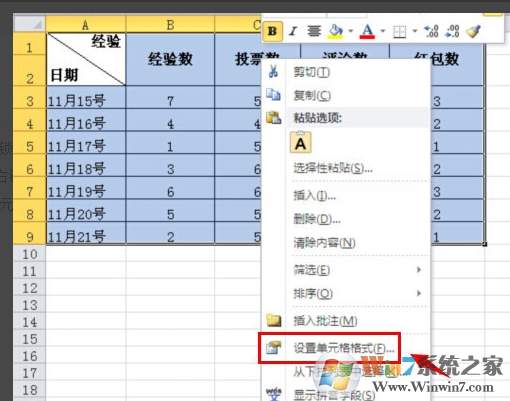Click the 日期 diagonal header cell
This screenshot has height=401, width=510.
tap(86, 59)
